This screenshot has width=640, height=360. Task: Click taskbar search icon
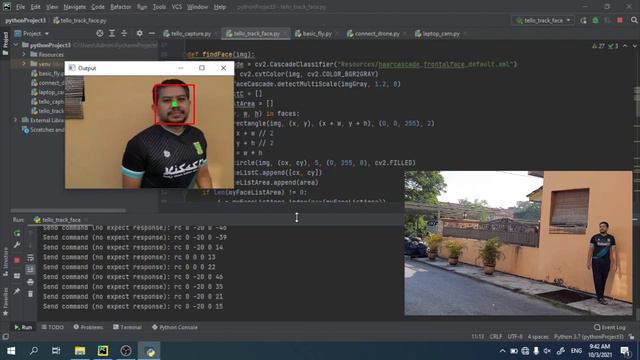[34, 351]
